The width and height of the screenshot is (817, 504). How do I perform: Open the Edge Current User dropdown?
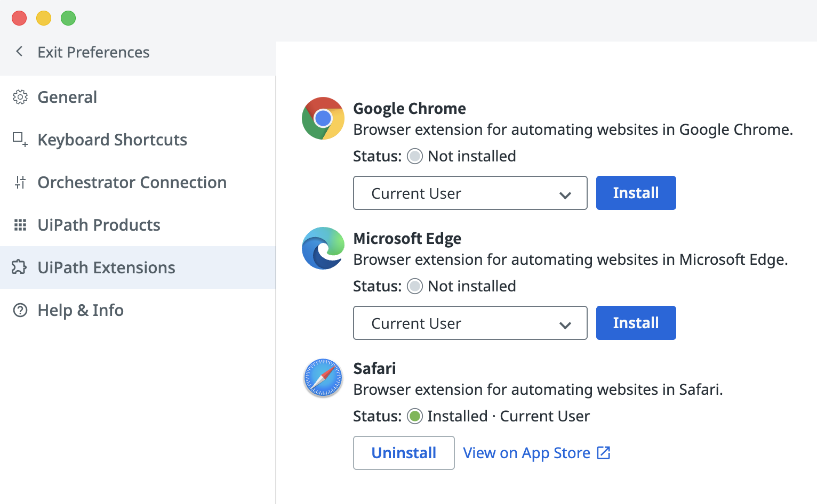(470, 323)
